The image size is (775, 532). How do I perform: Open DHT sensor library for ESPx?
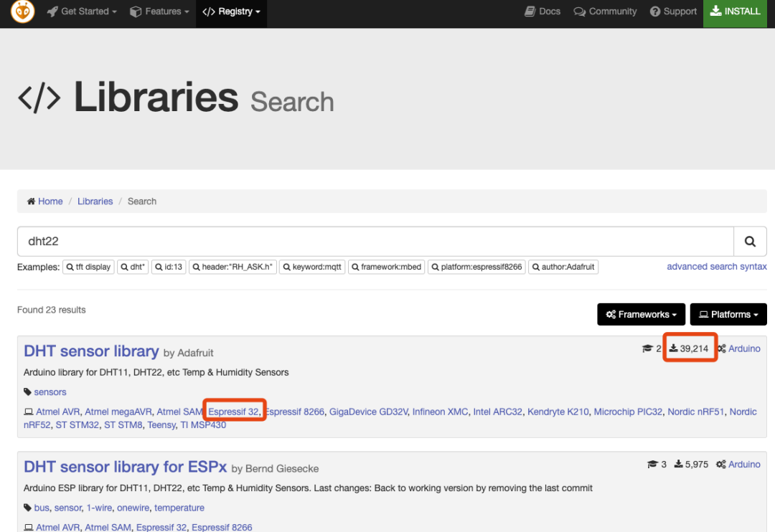125,467
